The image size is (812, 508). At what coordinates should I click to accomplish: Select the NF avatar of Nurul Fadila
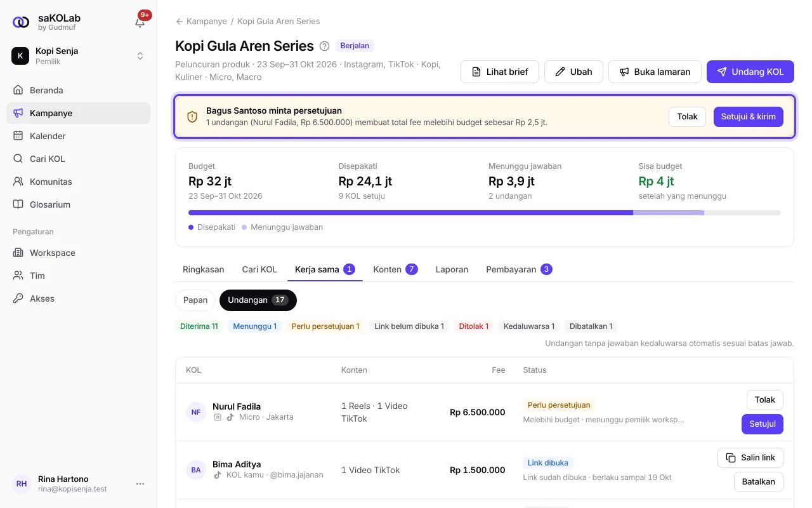point(196,412)
